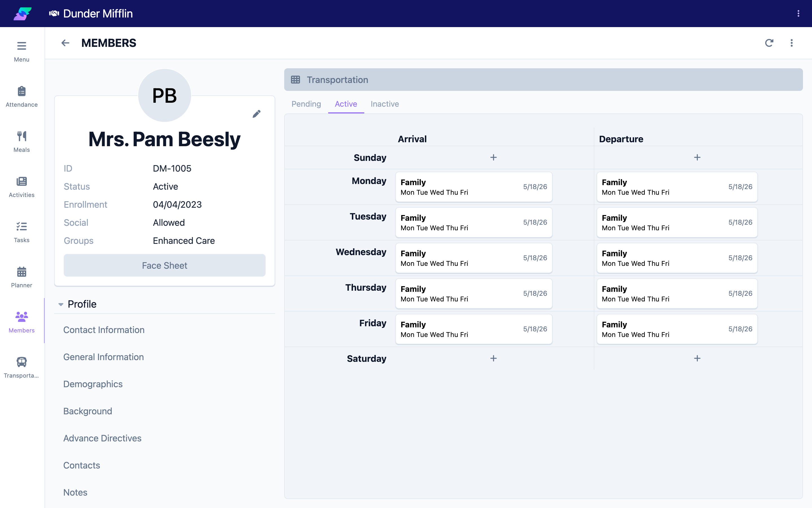Open Monday departure Family card
This screenshot has width=812, height=508.
pos(677,187)
